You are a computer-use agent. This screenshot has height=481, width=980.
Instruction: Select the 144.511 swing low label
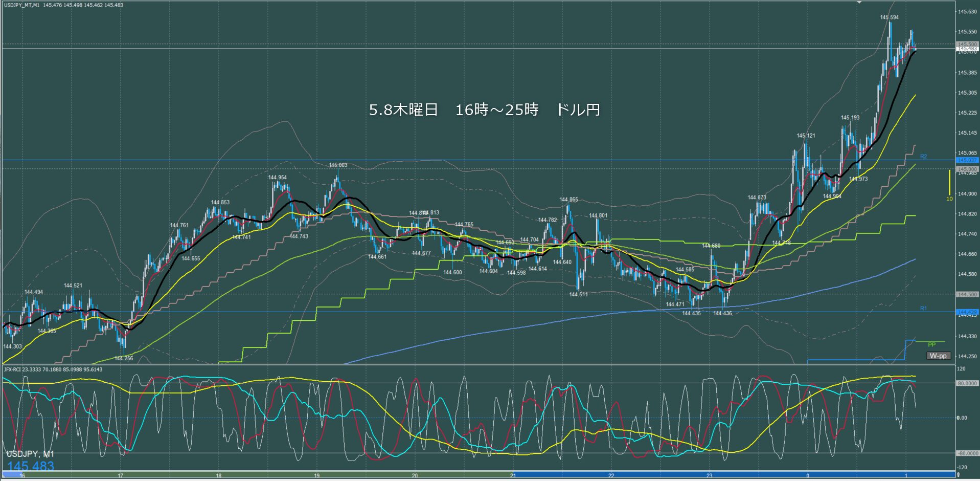click(x=579, y=295)
